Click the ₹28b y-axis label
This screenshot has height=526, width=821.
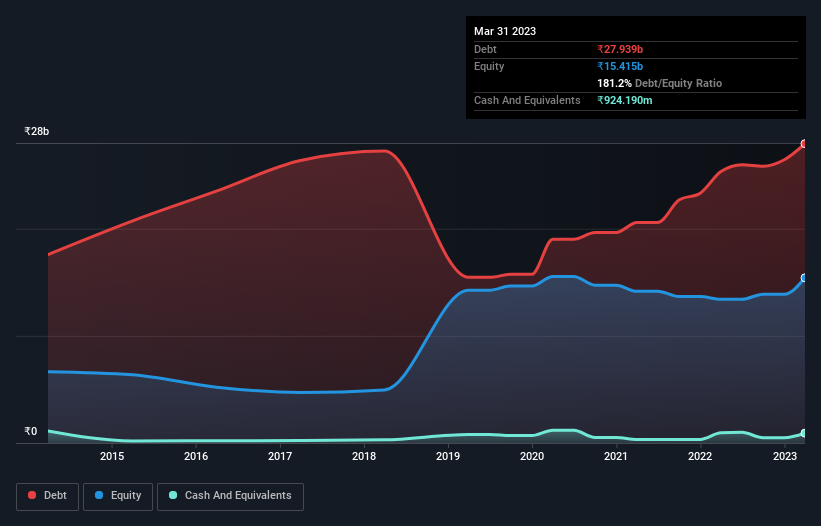pyautogui.click(x=37, y=131)
